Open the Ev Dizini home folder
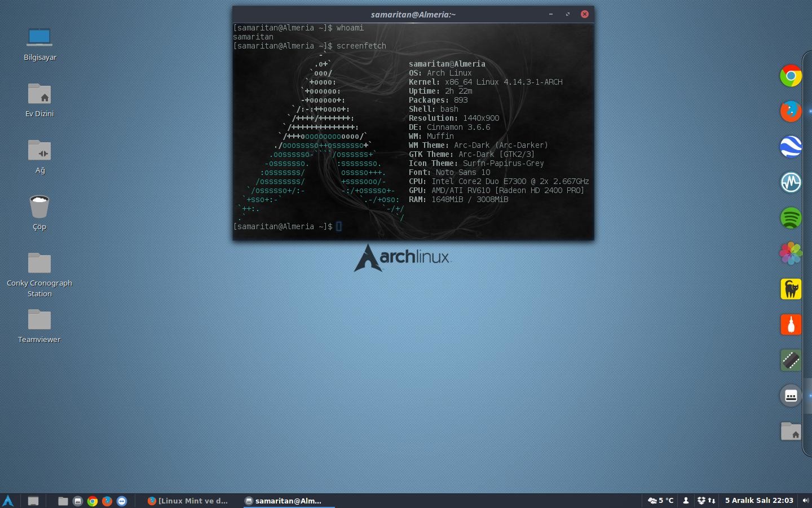The image size is (812, 508). [39, 100]
